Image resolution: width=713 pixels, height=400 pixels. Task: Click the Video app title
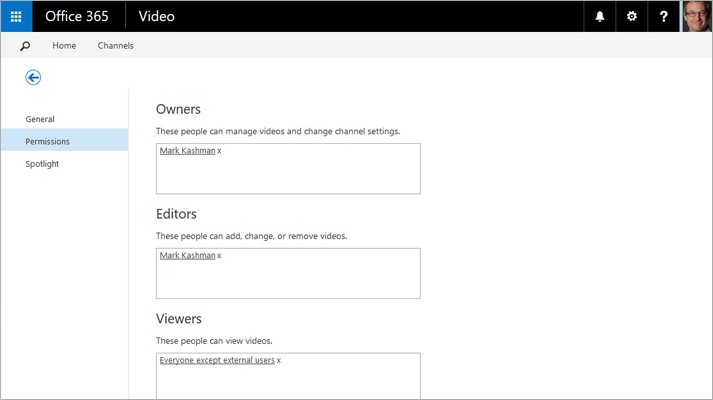pos(156,16)
